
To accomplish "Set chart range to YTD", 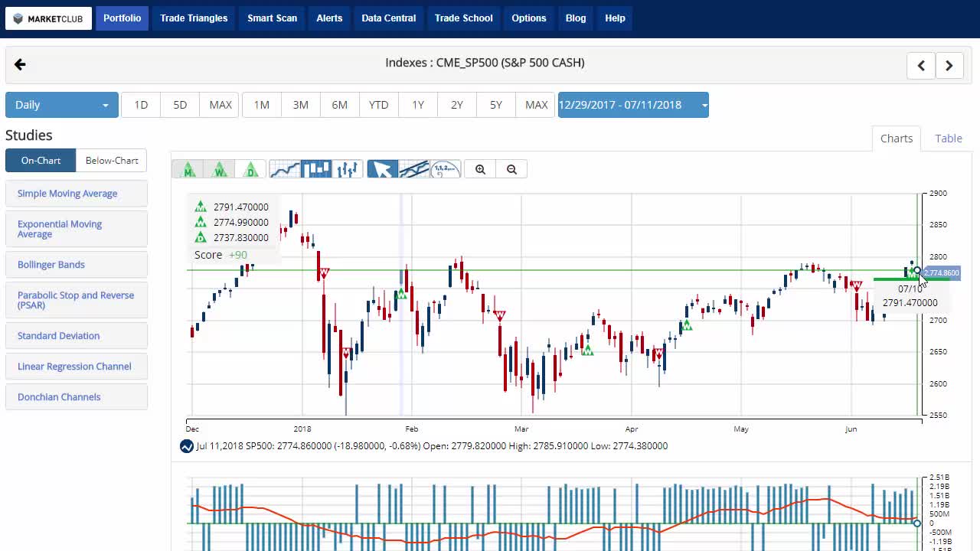I will (379, 105).
